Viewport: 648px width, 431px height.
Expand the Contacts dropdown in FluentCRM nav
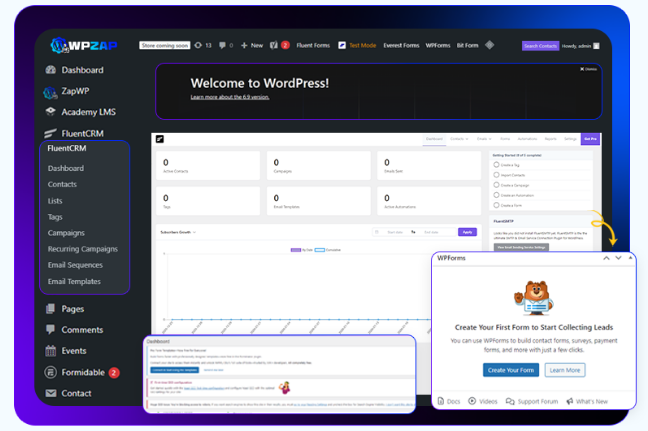point(460,139)
